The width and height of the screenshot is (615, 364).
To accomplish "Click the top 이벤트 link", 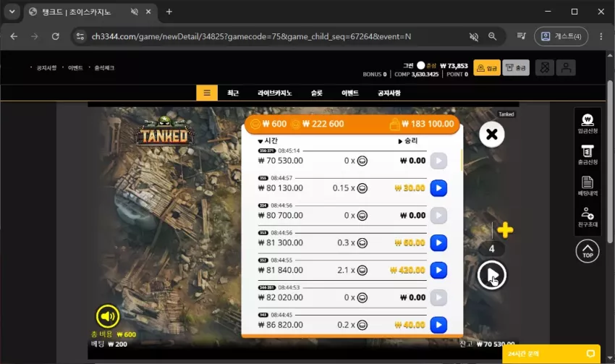I will coord(75,68).
